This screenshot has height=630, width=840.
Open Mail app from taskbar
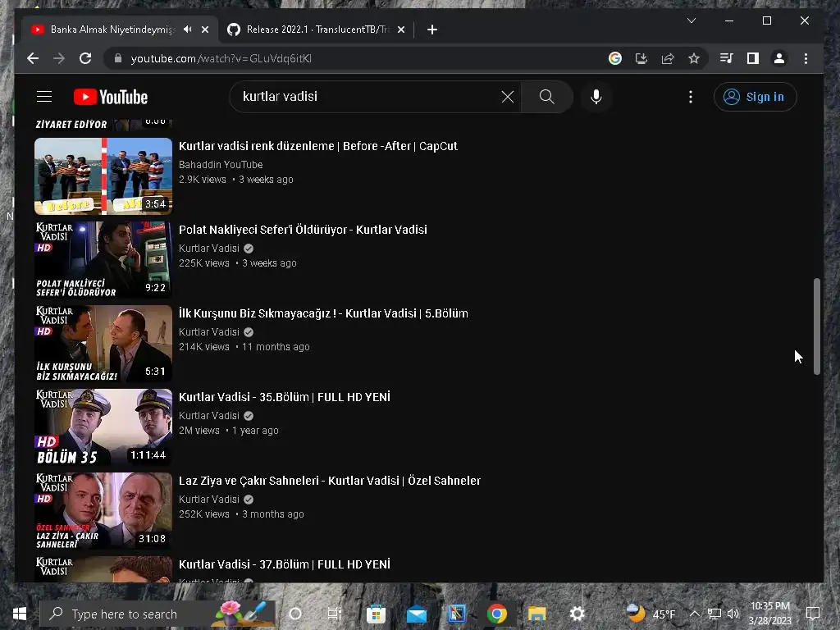416,614
